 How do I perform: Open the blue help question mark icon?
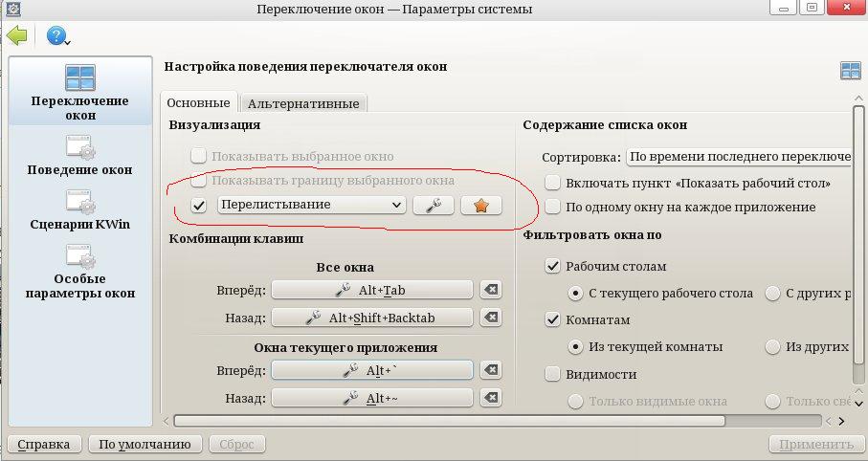tap(56, 36)
